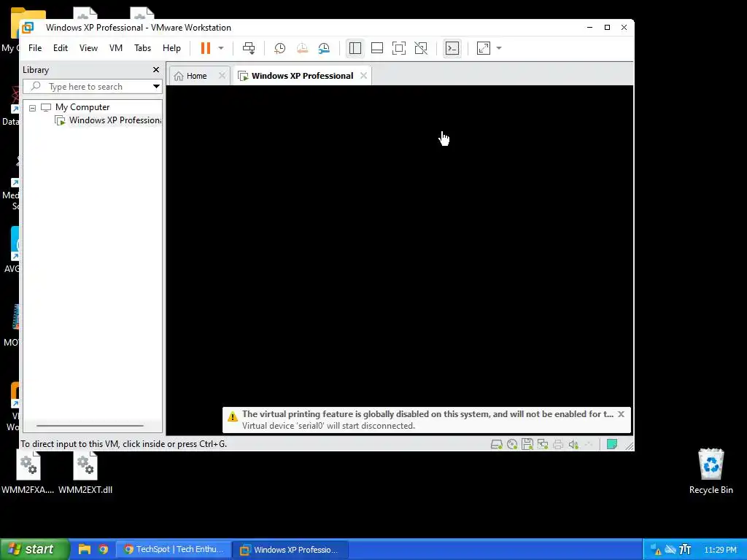
Task: Click the revert to snapshot icon
Action: pos(302,48)
